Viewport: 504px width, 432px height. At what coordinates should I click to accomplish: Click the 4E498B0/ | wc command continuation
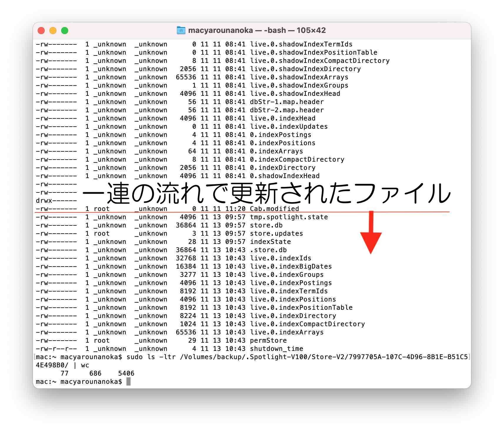point(62,365)
